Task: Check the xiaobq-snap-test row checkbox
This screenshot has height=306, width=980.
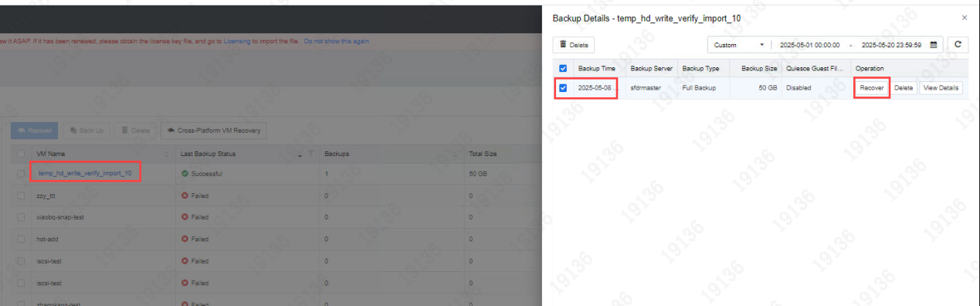Action: pos(21,217)
